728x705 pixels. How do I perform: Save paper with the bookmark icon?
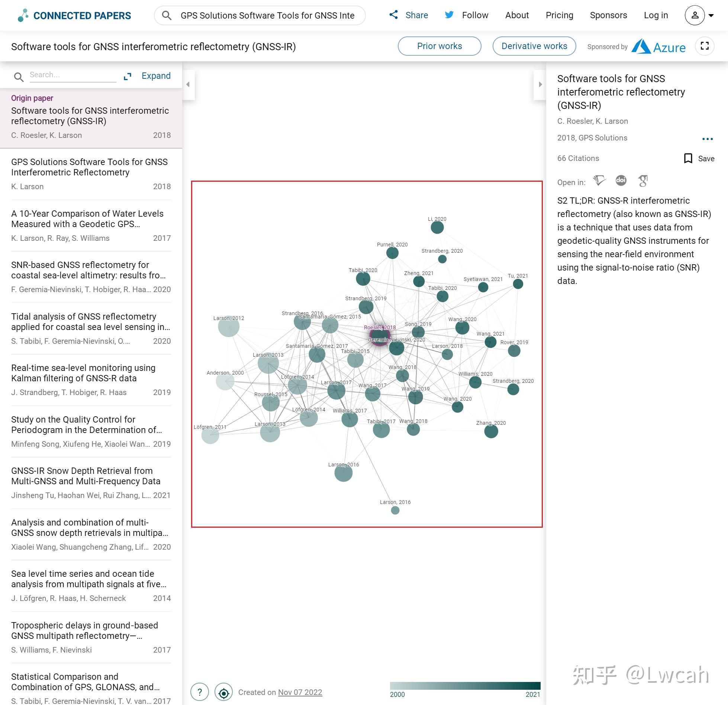pos(688,158)
